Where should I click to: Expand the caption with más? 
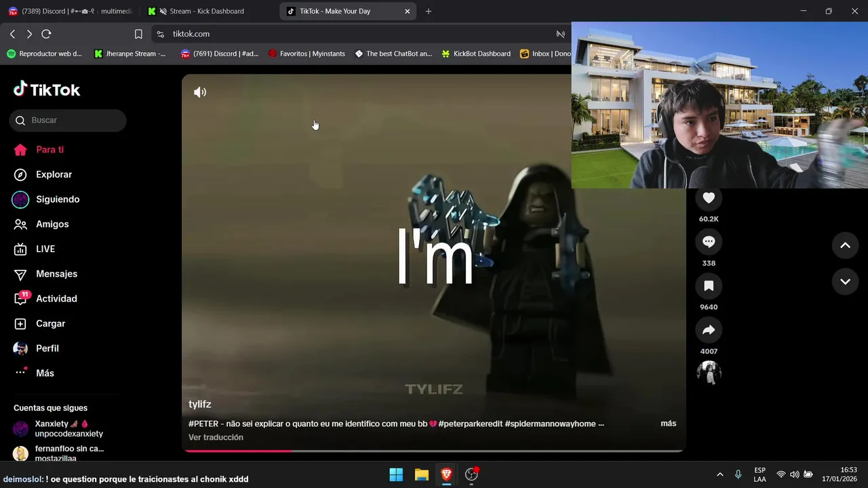tap(668, 424)
